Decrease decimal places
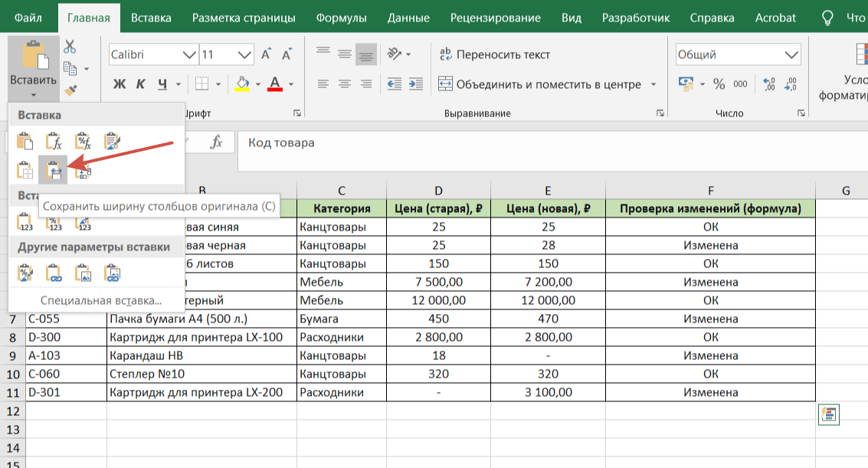This screenshot has width=868, height=468. [791, 84]
